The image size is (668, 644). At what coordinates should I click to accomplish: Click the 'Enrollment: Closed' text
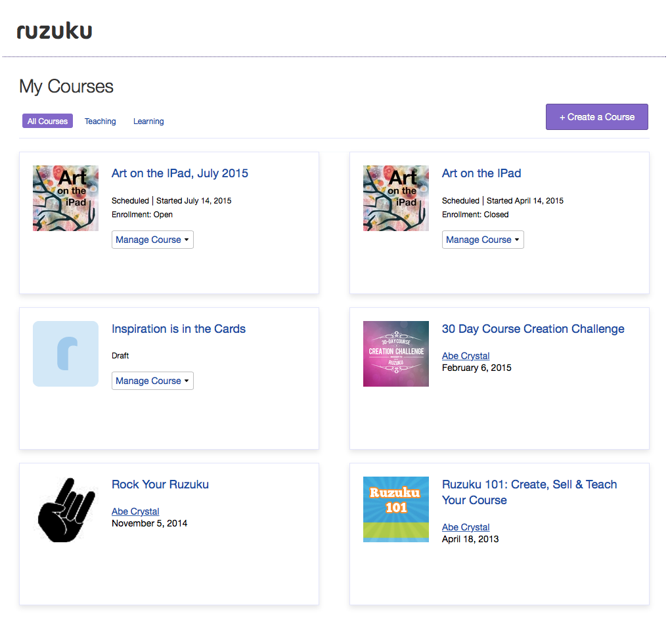475,214
